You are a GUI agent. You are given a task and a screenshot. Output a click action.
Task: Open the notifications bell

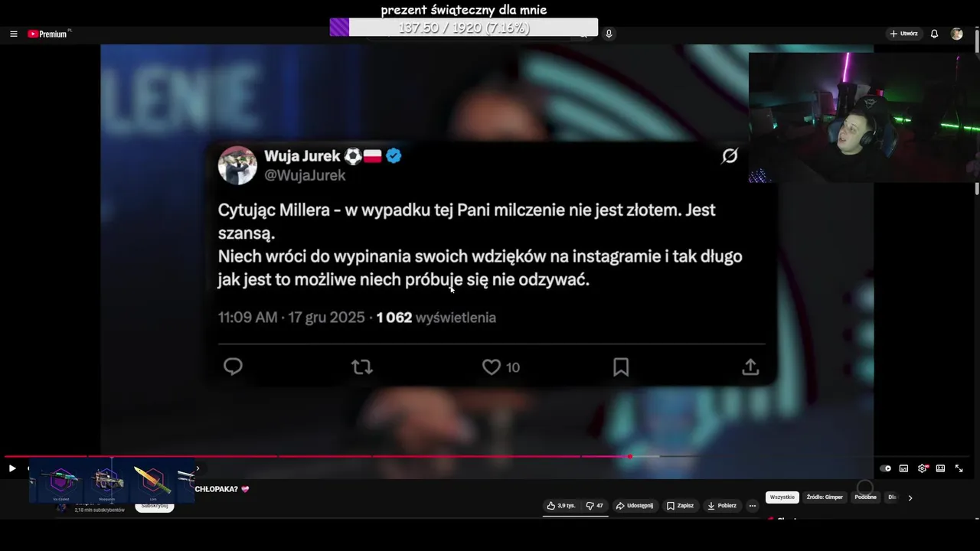tap(934, 34)
